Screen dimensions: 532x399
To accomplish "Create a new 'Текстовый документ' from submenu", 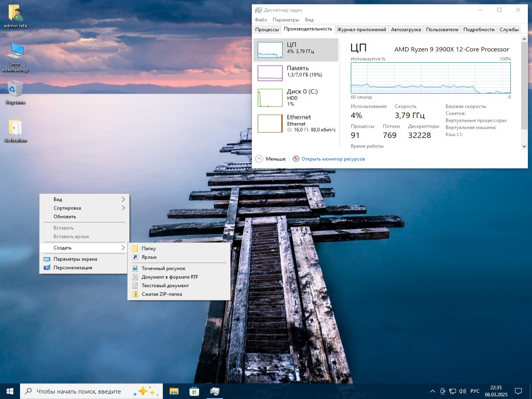I will point(165,286).
